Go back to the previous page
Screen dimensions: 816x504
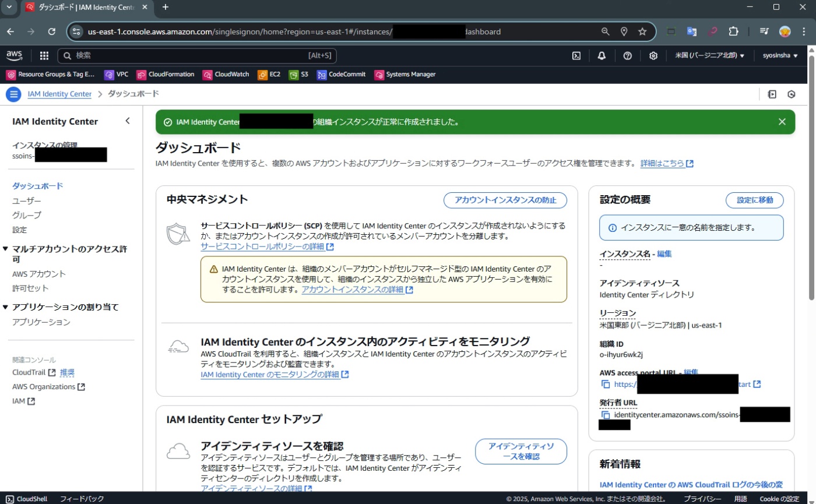(10, 31)
